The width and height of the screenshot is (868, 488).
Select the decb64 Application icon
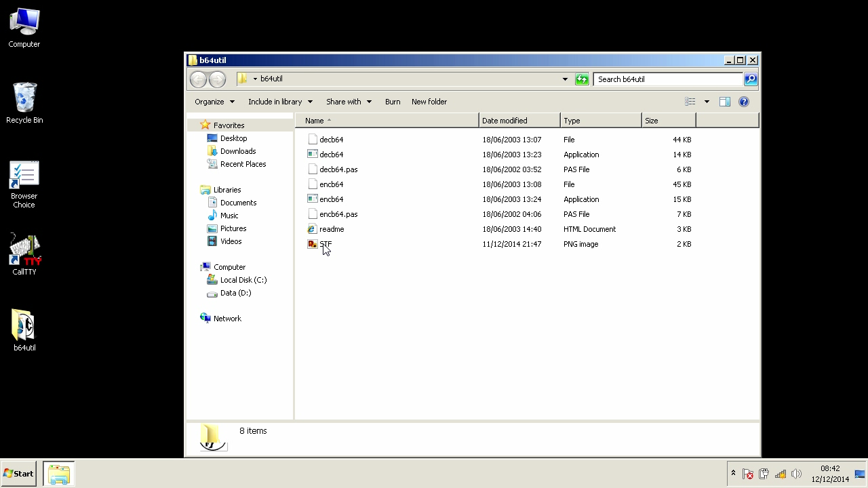313,155
